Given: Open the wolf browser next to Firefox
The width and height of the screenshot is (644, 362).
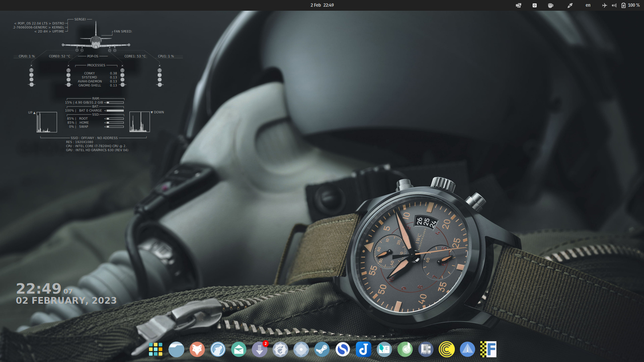Looking at the screenshot, I should click(x=217, y=349).
